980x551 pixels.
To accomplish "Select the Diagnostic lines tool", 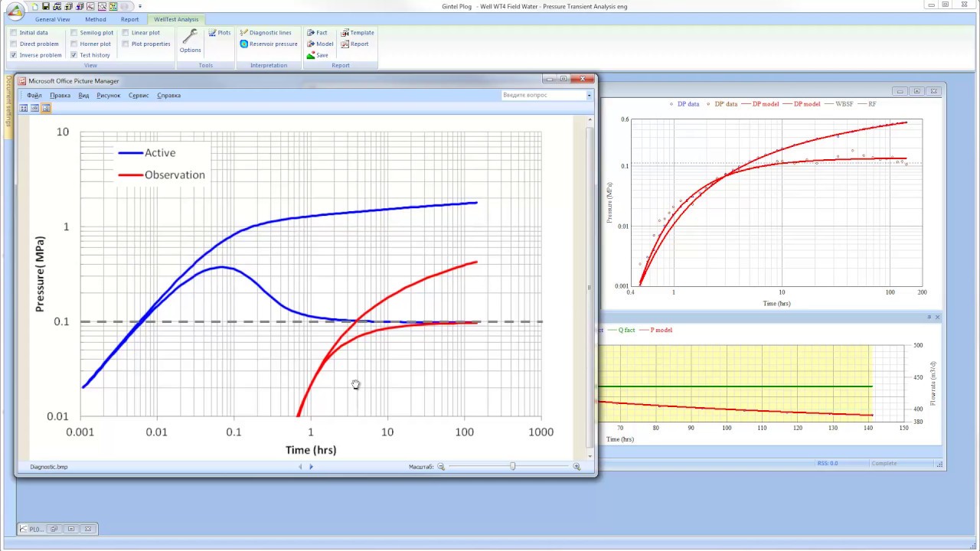I will (x=266, y=33).
